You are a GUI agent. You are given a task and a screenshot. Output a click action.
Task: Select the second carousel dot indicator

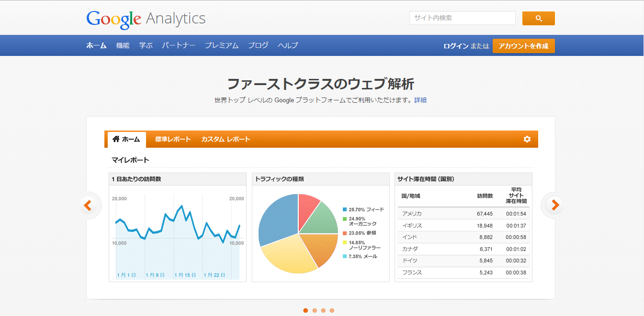point(315,310)
